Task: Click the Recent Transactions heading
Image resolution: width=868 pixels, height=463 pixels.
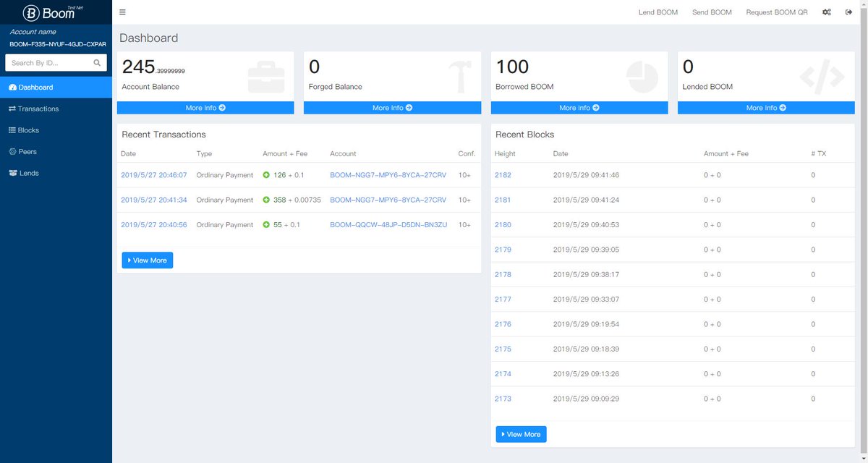Action: [163, 135]
